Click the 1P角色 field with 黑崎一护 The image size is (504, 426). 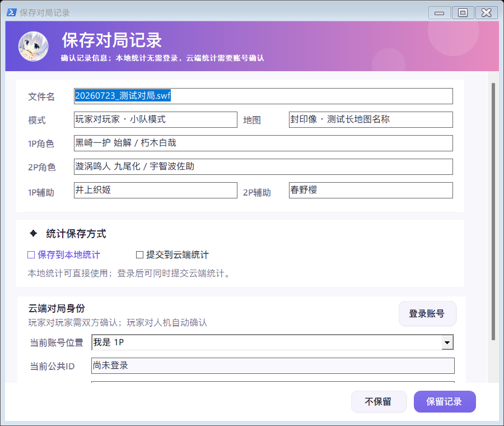click(x=263, y=143)
